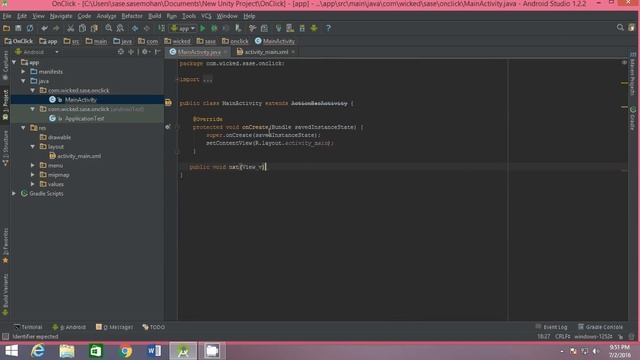Screen dimensions: 640x360
Task: Expand the manifests folder arrow
Action: [x=23, y=72]
